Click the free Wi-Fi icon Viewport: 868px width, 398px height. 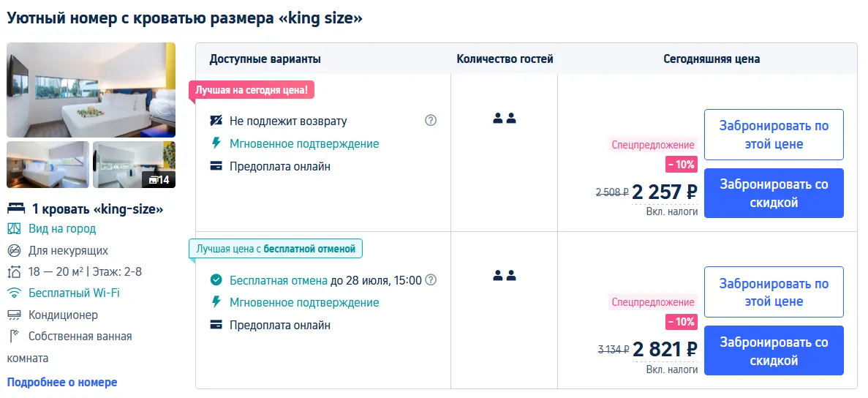click(x=14, y=293)
